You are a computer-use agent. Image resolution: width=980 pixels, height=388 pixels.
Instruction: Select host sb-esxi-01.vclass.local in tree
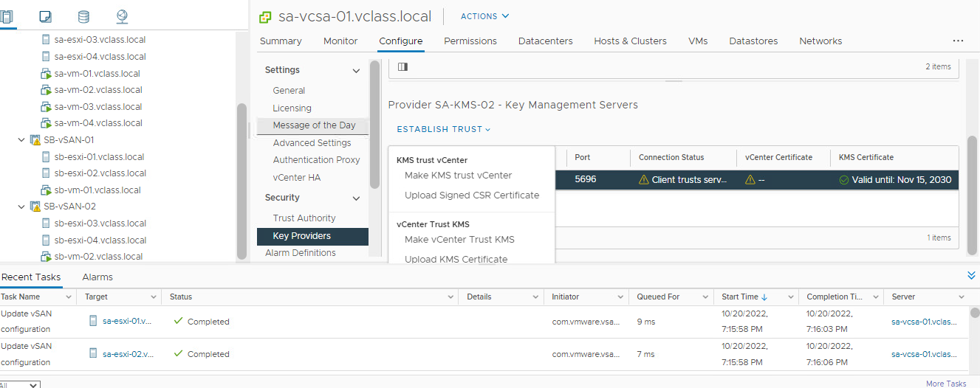100,157
